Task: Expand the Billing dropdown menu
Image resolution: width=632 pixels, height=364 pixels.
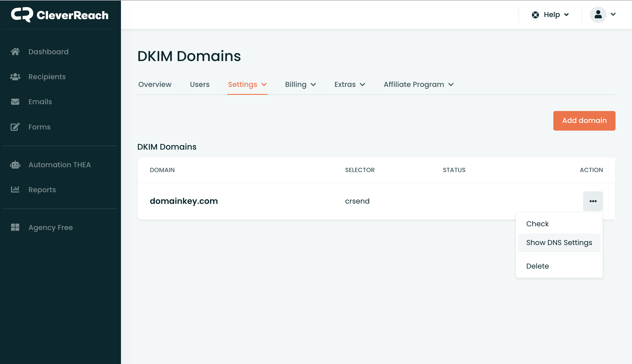Action: (x=300, y=85)
